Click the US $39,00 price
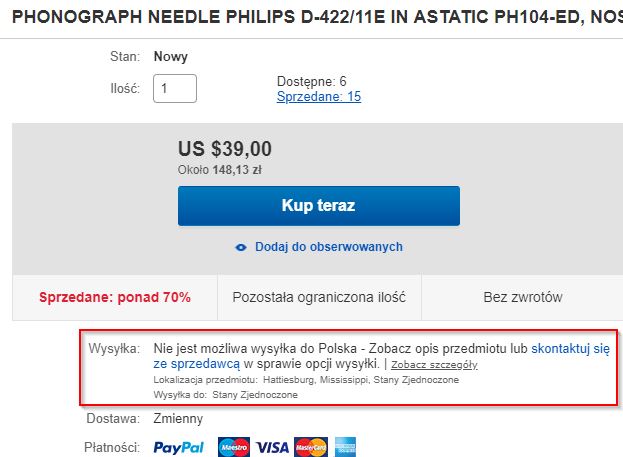This screenshot has width=623, height=457. 224,149
